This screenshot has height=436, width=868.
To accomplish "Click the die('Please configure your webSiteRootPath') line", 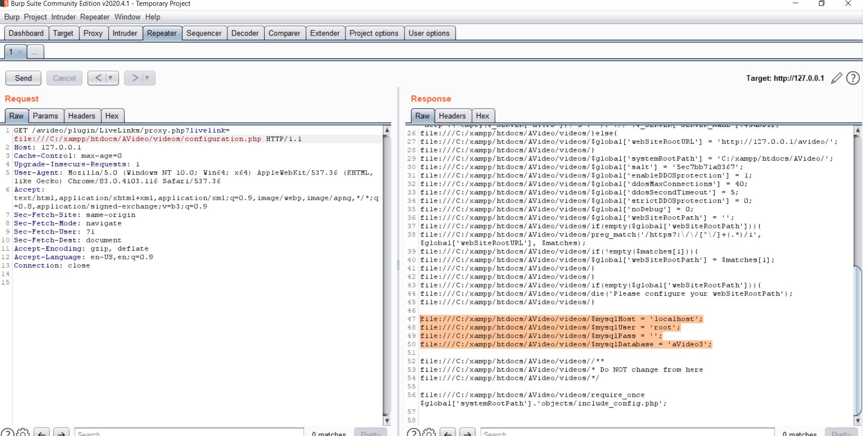I will pyautogui.click(x=607, y=294).
